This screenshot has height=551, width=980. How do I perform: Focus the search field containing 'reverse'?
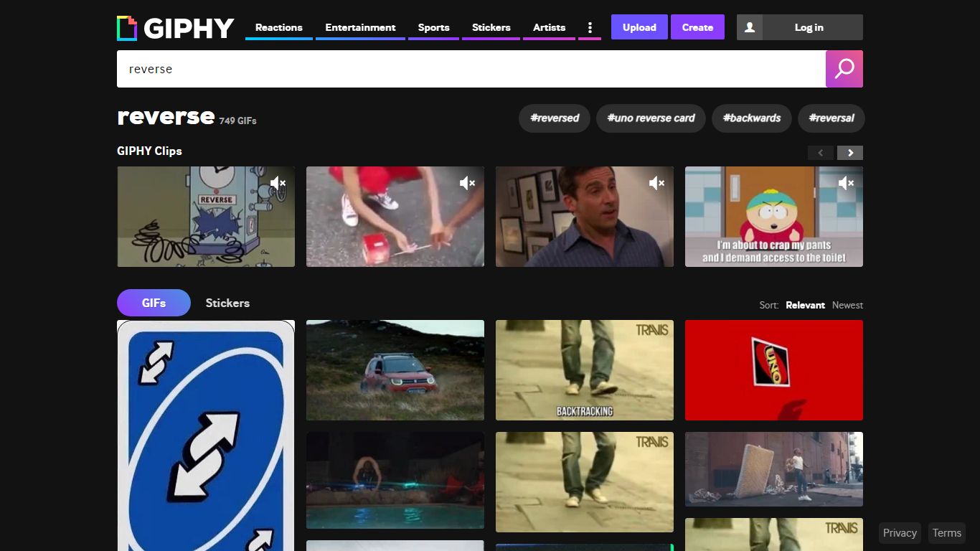[x=471, y=69]
